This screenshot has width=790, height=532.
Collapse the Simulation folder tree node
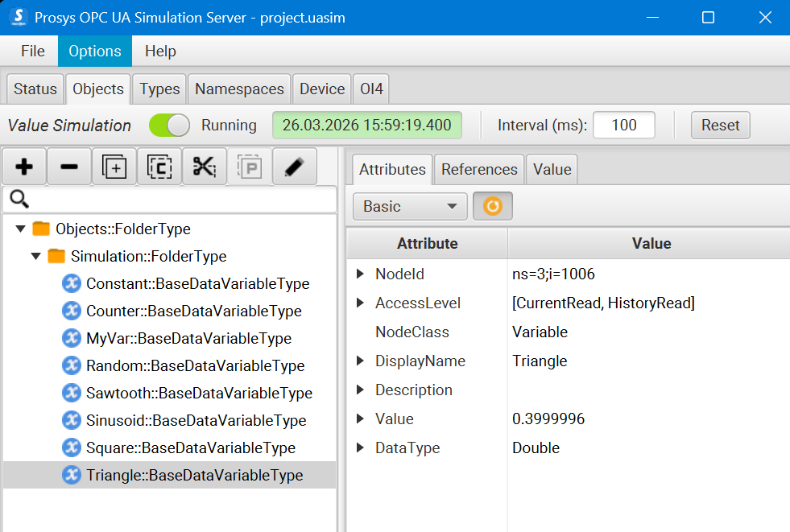[35, 257]
